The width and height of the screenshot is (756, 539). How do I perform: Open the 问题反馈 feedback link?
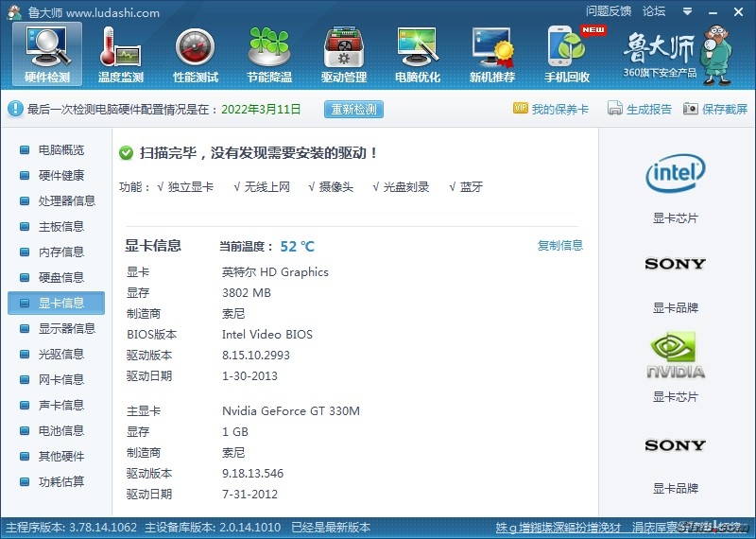tap(608, 12)
